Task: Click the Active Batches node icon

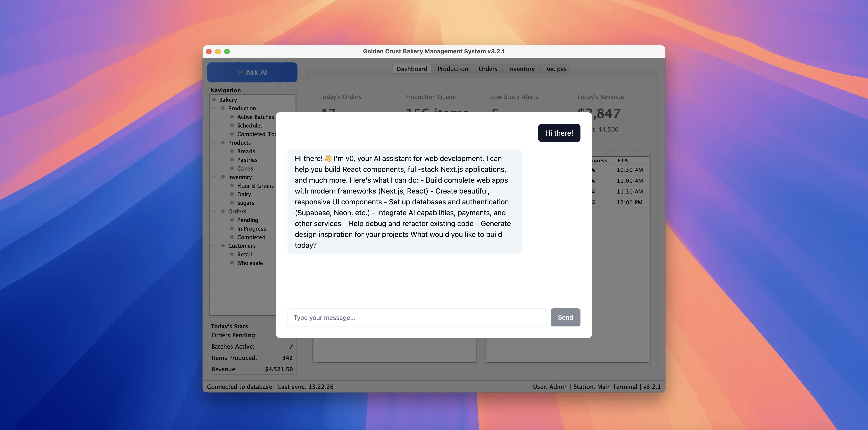Action: pyautogui.click(x=232, y=117)
